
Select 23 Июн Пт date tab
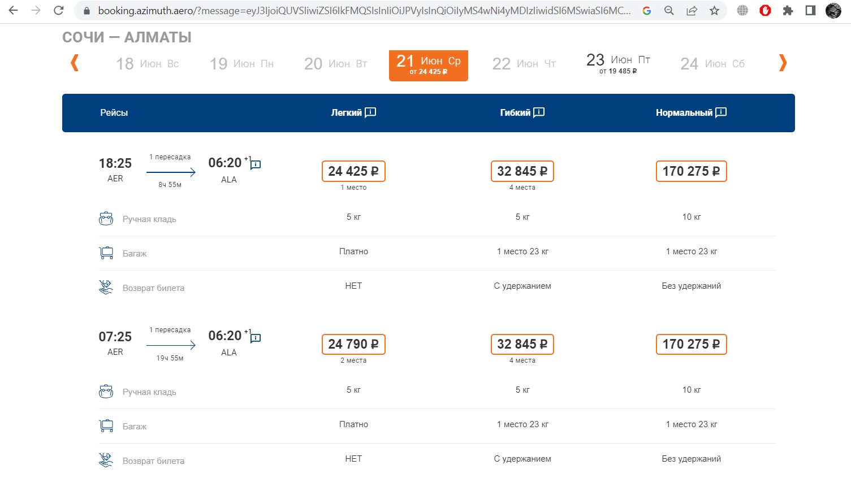[618, 64]
